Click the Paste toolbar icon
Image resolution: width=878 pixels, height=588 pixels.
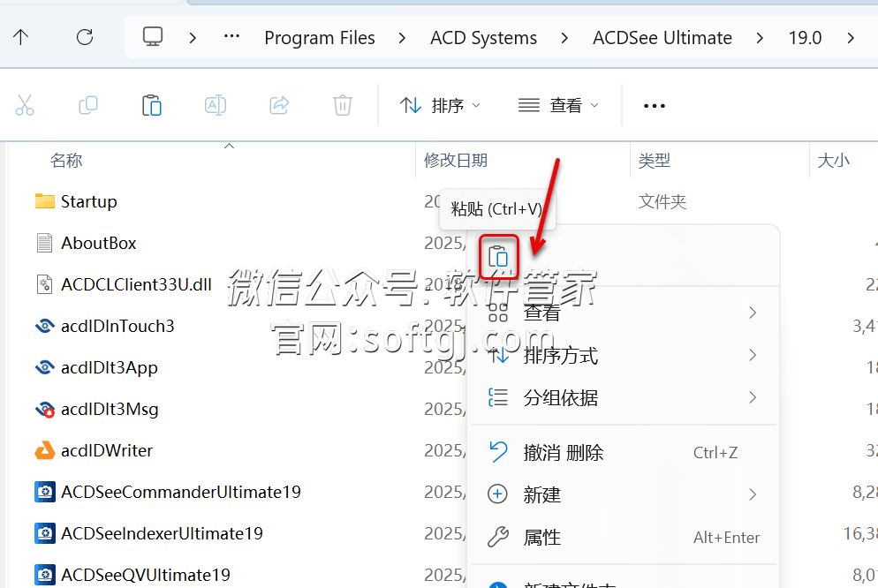(152, 105)
